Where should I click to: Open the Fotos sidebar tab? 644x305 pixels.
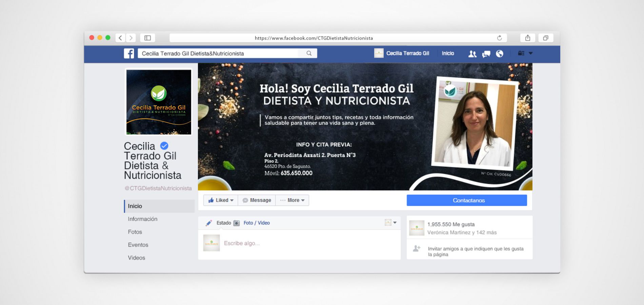pos(135,232)
